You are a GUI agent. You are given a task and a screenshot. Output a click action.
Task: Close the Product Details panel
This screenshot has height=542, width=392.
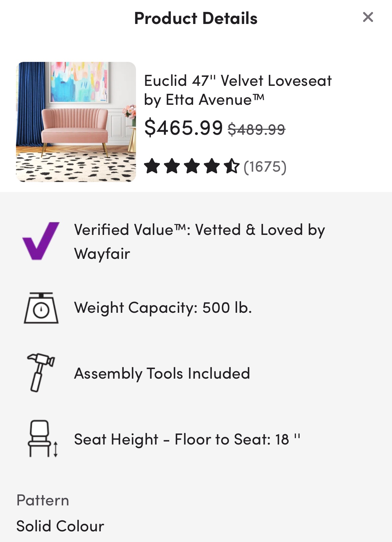click(x=368, y=17)
